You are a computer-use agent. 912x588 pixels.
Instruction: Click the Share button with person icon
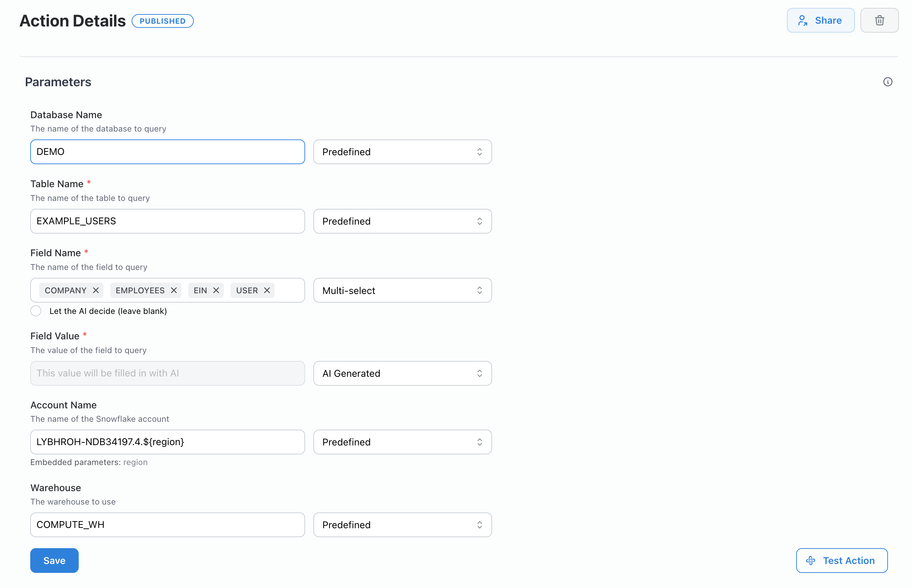[x=820, y=20]
